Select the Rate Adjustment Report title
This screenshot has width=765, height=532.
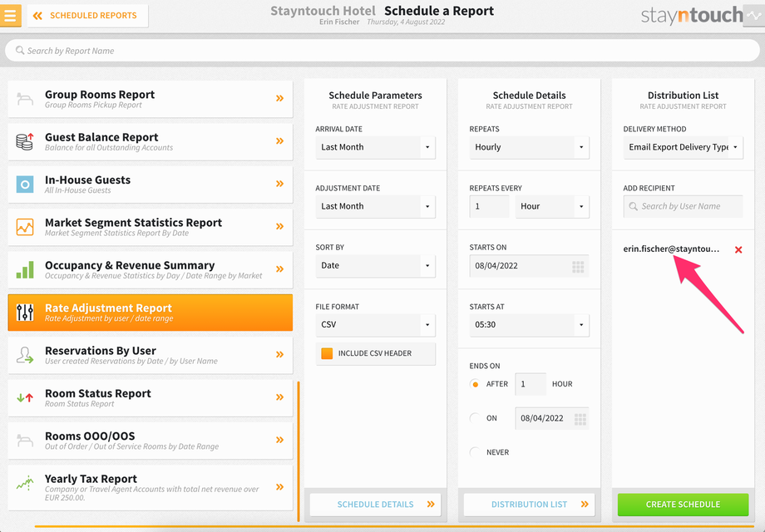(108, 308)
